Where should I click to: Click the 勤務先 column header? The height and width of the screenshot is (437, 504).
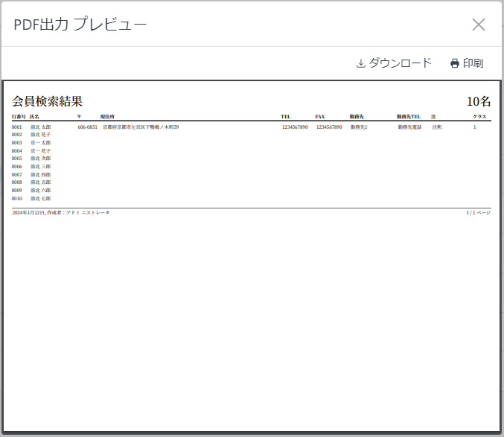tap(357, 117)
